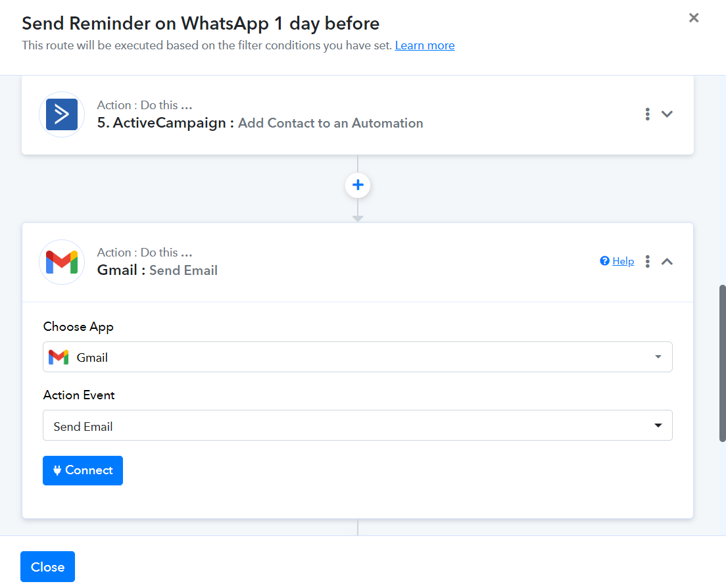Open the three-dot menu for the ActiveCampaign step
The height and width of the screenshot is (588, 726).
pyautogui.click(x=647, y=114)
